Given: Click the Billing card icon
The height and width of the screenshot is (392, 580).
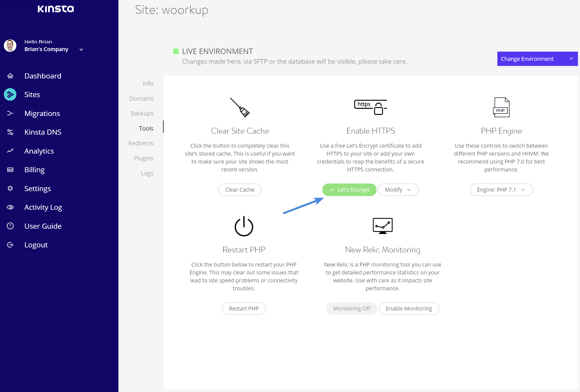Looking at the screenshot, I should (10, 170).
